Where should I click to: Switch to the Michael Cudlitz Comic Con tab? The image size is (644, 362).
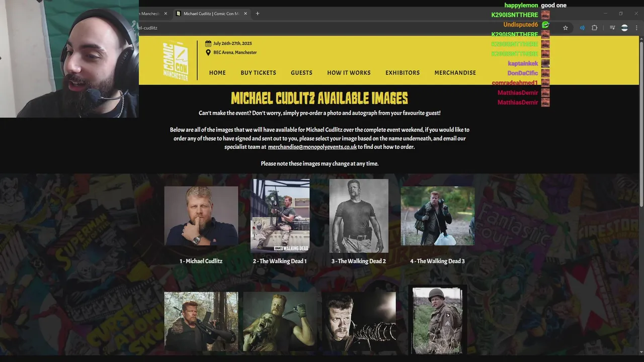211,14
